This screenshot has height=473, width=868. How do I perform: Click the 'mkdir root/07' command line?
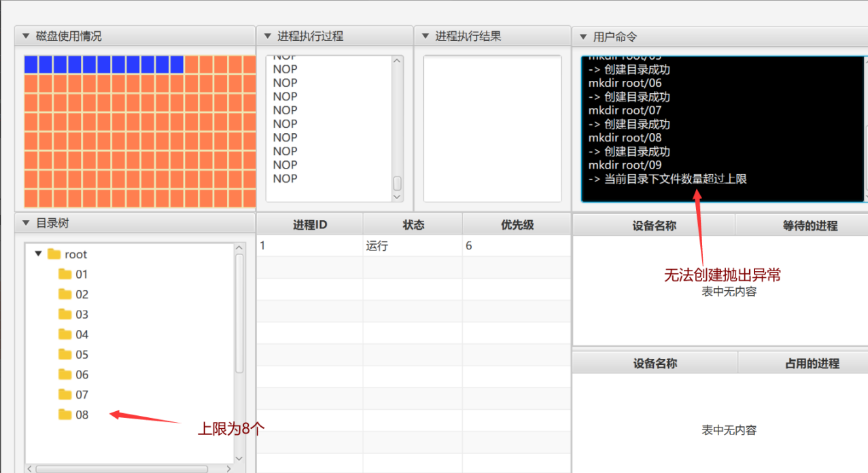point(625,110)
